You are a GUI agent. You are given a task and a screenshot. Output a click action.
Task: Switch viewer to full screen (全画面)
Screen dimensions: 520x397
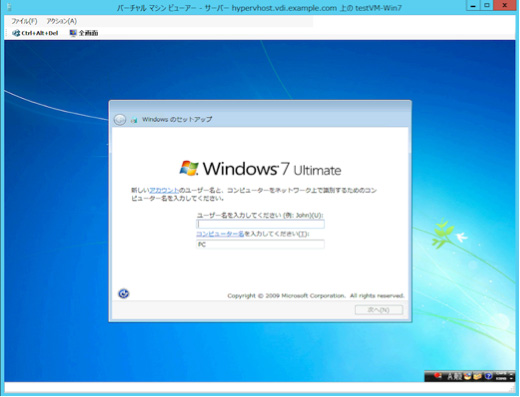coord(84,33)
